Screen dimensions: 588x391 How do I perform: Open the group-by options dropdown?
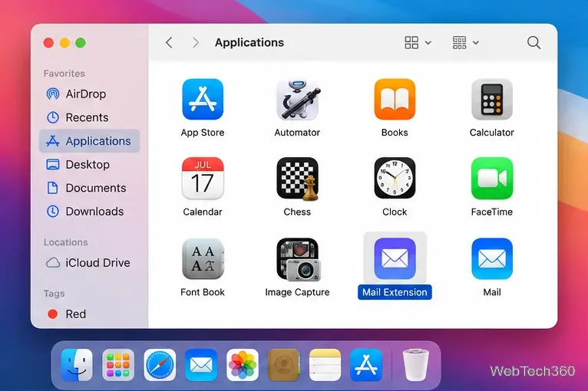coord(465,43)
